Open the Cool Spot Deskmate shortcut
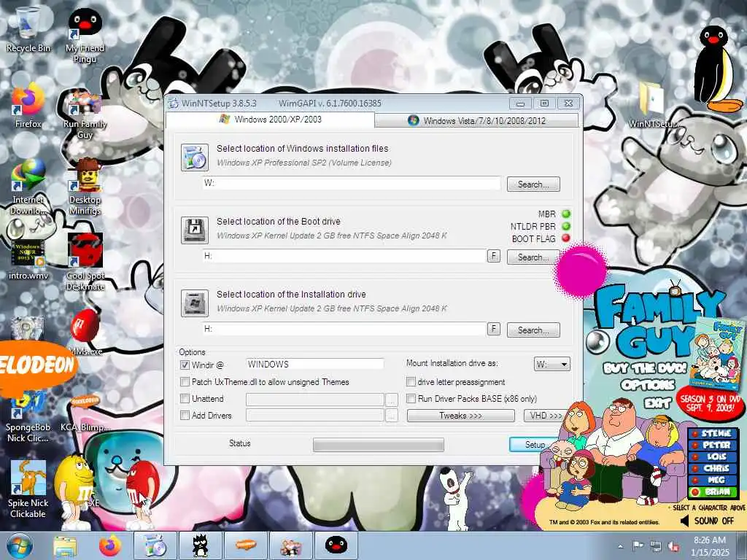The image size is (747, 560). 85,262
